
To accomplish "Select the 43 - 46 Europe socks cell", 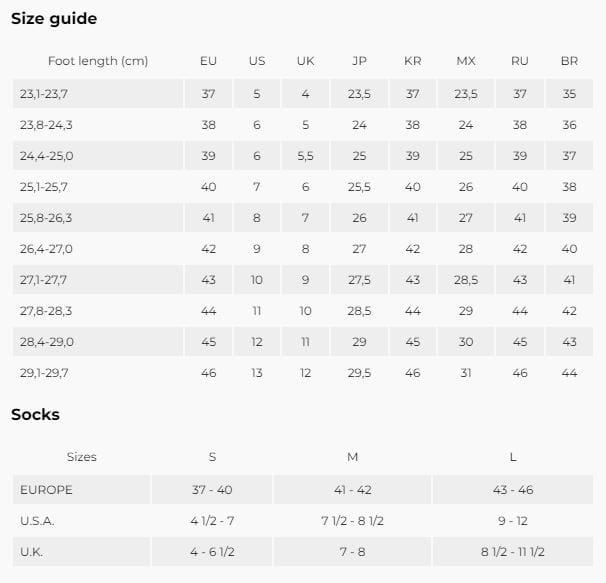I will tap(513, 490).
